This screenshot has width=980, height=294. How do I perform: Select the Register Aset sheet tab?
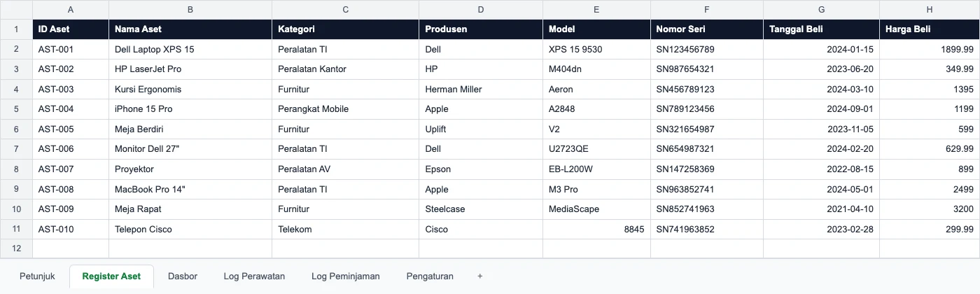[x=111, y=276]
